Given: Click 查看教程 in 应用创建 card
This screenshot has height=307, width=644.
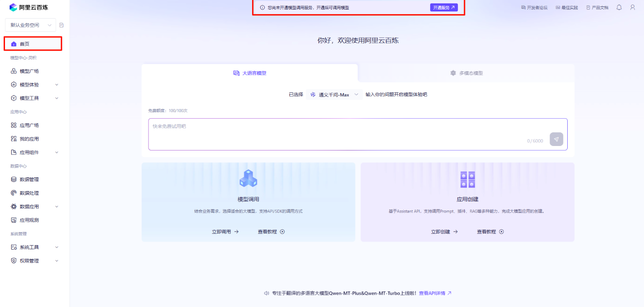Looking at the screenshot, I should pyautogui.click(x=490, y=232).
